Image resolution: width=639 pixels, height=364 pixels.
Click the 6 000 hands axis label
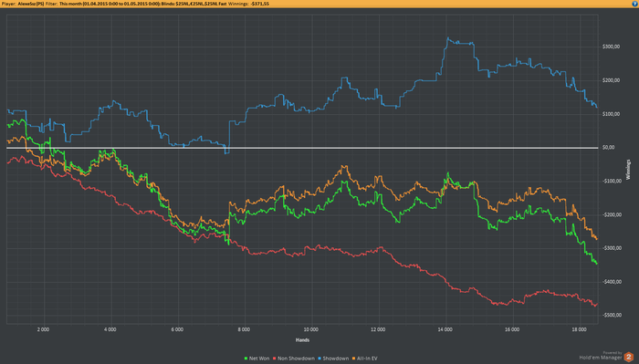177,329
